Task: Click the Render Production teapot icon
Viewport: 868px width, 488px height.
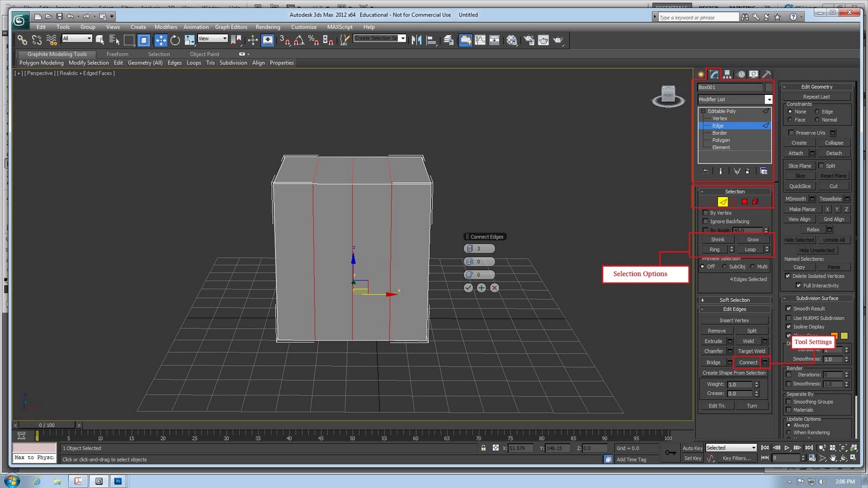Action: click(x=558, y=40)
